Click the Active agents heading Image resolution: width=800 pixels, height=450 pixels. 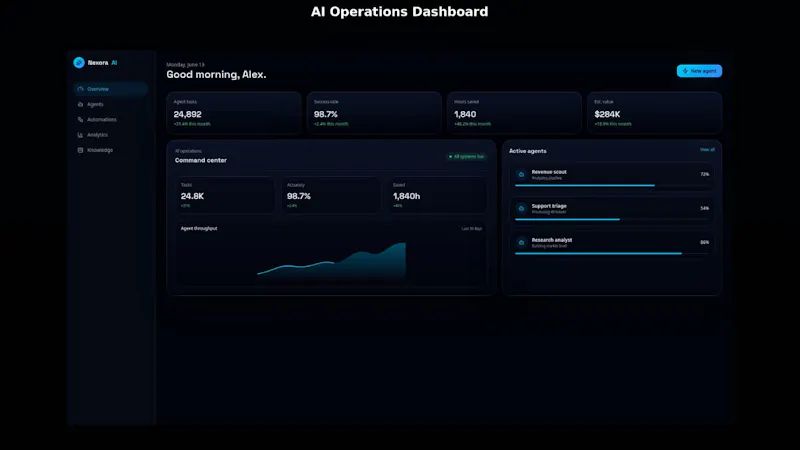click(528, 151)
